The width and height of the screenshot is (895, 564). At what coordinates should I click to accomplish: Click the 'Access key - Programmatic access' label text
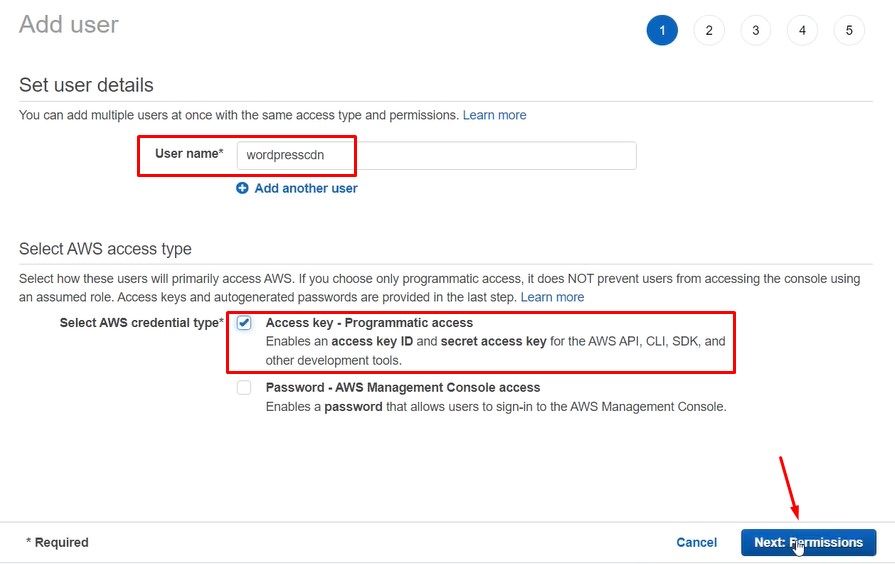(369, 323)
